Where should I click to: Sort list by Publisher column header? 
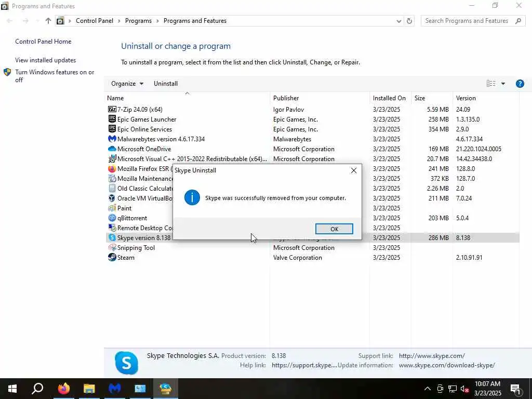320,98
